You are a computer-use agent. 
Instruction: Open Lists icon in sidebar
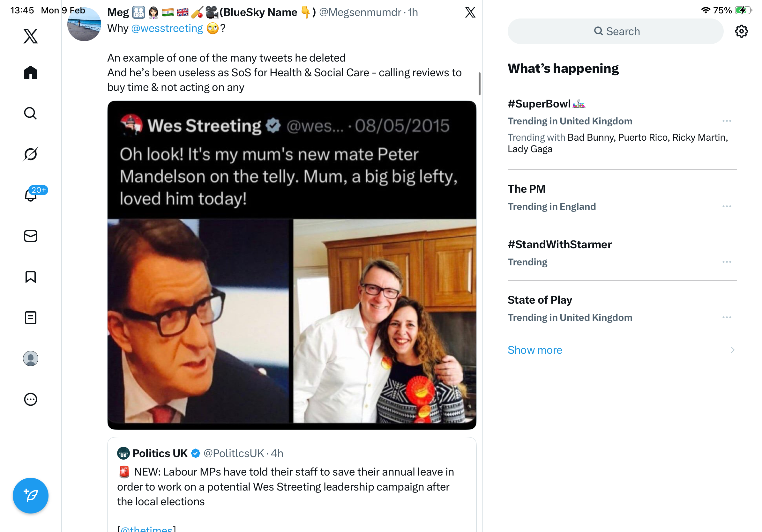31,318
